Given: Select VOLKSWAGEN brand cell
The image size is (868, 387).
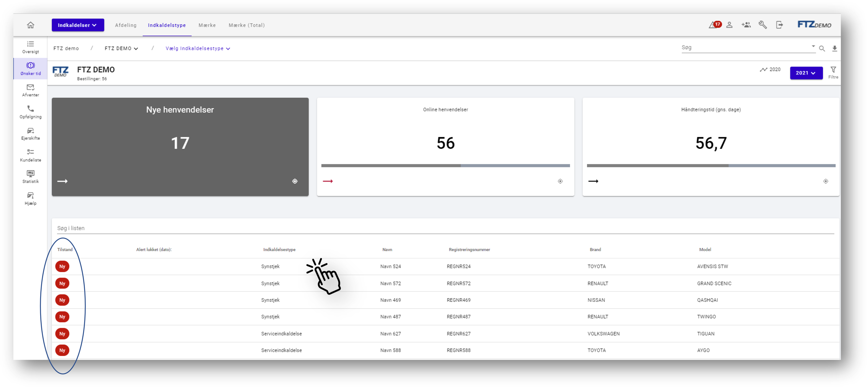Looking at the screenshot, I should (x=603, y=333).
